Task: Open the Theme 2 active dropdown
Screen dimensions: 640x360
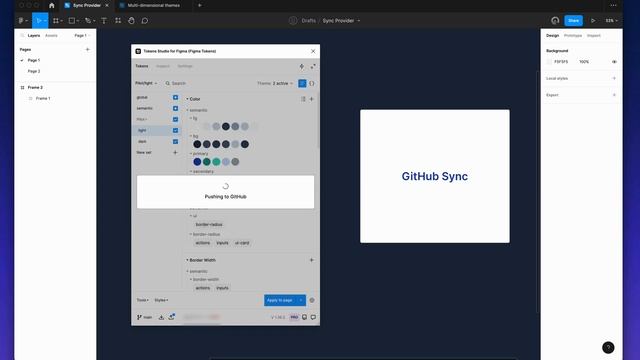Action: point(275,83)
